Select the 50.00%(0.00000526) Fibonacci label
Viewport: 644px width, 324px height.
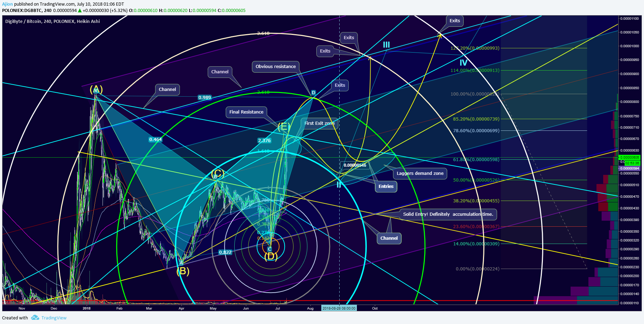point(476,180)
